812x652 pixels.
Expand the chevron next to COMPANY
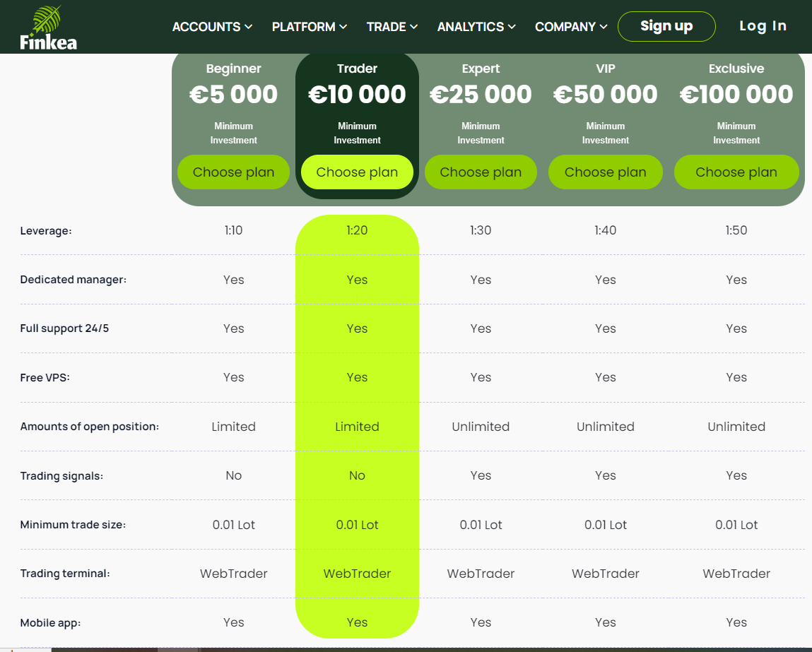coord(604,27)
